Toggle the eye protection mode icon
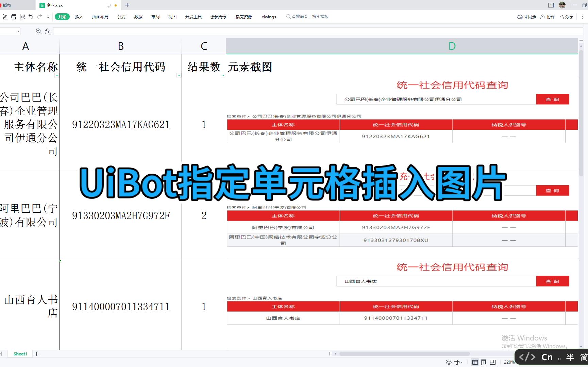 pyautogui.click(x=449, y=362)
